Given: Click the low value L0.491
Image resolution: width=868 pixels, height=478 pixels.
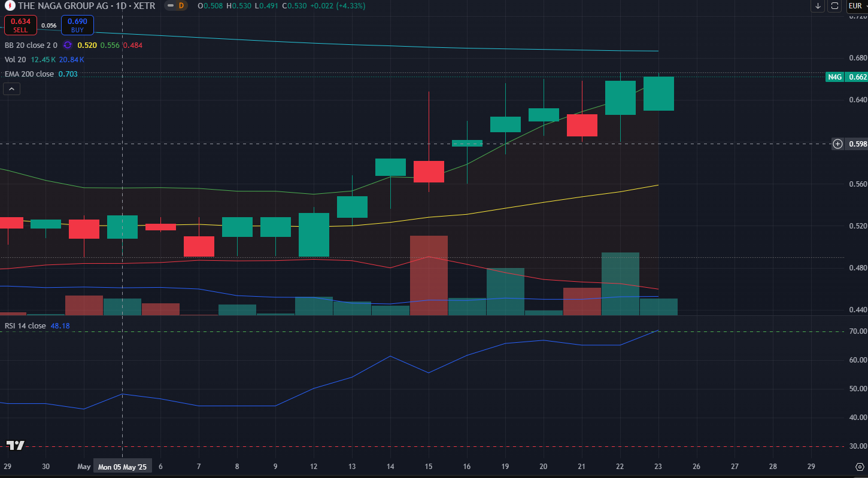Looking at the screenshot, I should [267, 6].
